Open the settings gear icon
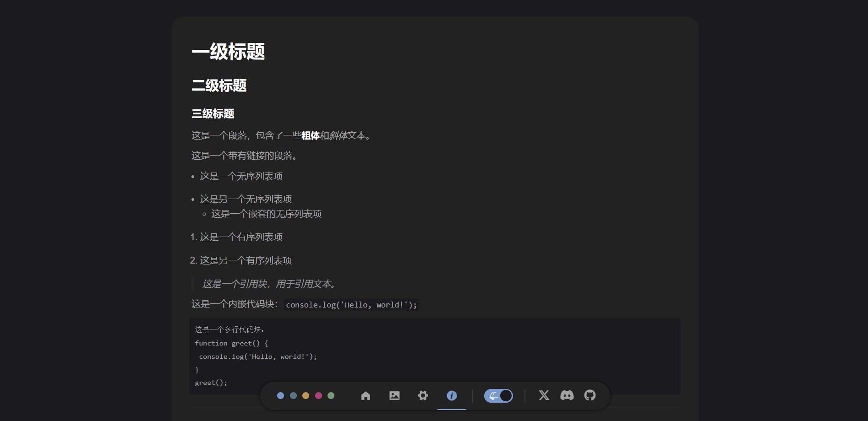 [x=423, y=396]
